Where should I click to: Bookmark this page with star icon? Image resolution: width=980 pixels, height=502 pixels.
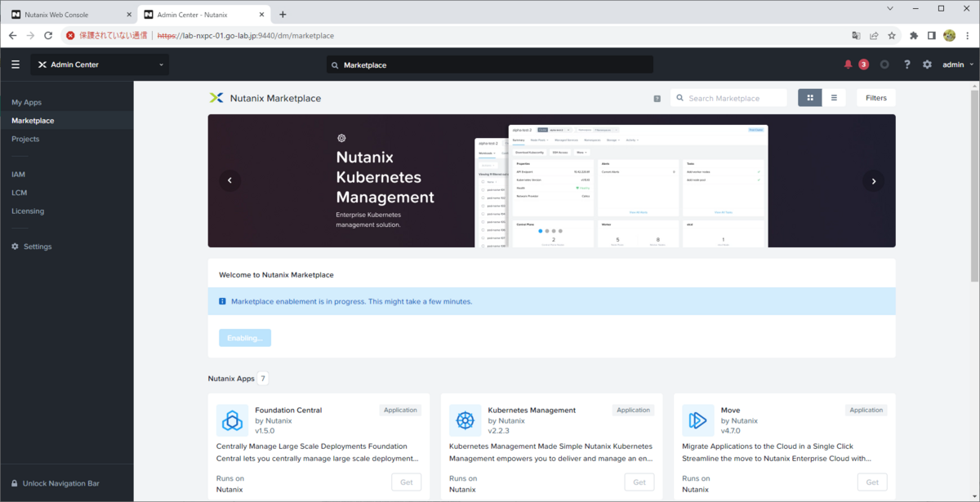pos(892,36)
